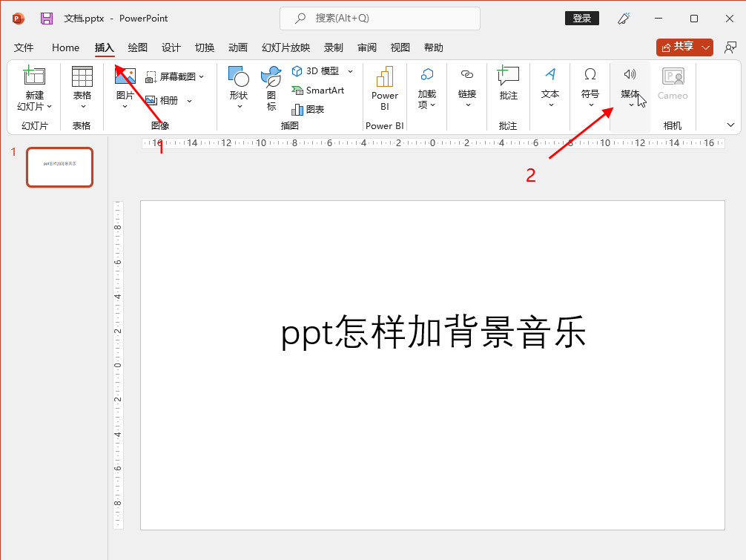Open the Symbols (符号) menu

pos(590,87)
